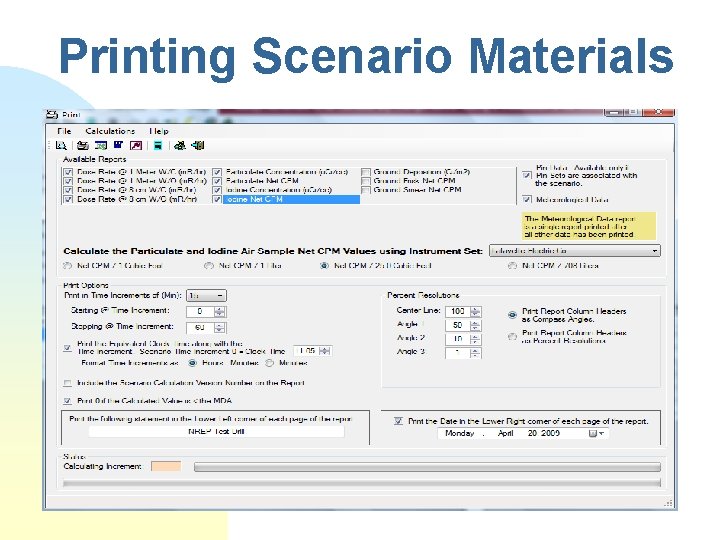
Task: Click the print preview magnifier toolbar icon
Action: coord(61,146)
